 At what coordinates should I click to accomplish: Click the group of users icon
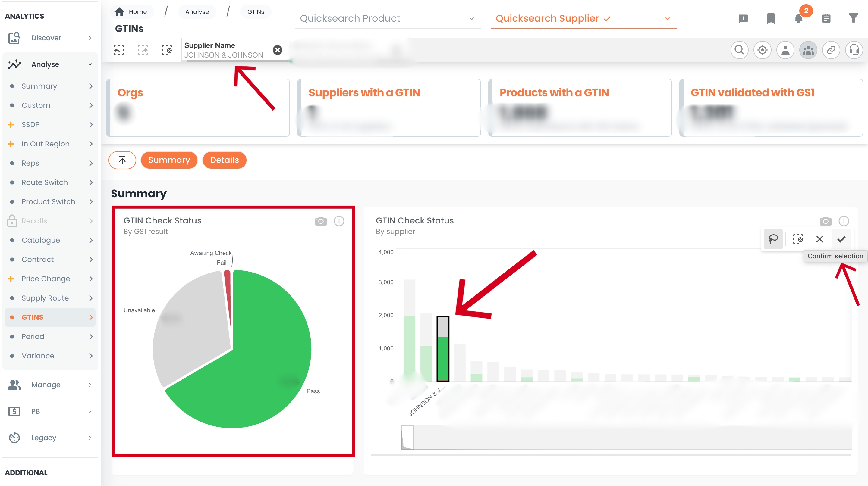click(808, 50)
